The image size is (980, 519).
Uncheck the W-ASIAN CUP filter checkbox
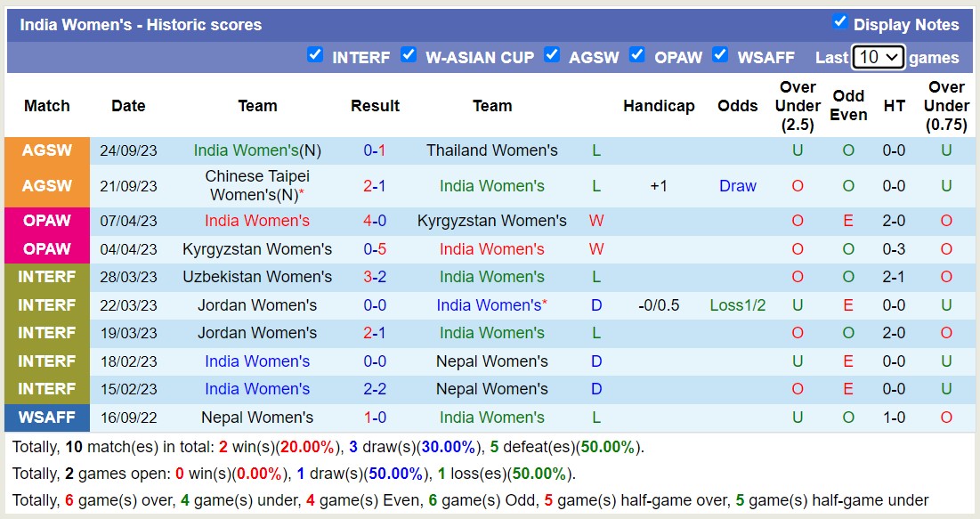pos(409,55)
